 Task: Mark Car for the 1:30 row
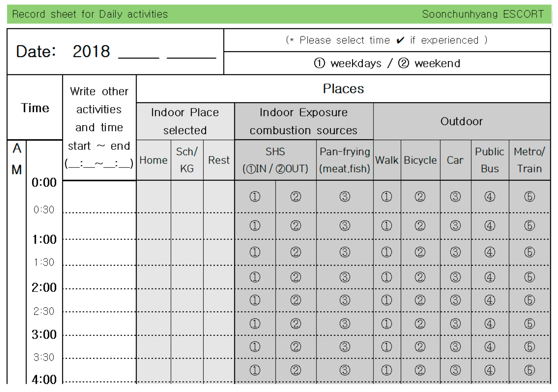click(455, 277)
